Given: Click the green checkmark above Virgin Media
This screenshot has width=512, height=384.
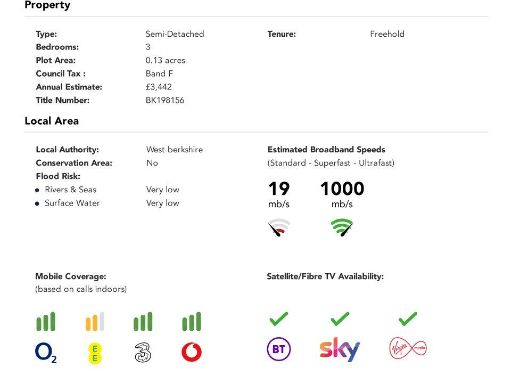Looking at the screenshot, I should [408, 319].
